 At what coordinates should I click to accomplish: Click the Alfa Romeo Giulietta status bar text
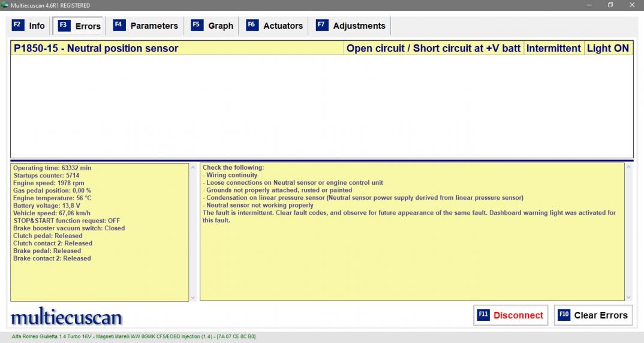point(134,336)
